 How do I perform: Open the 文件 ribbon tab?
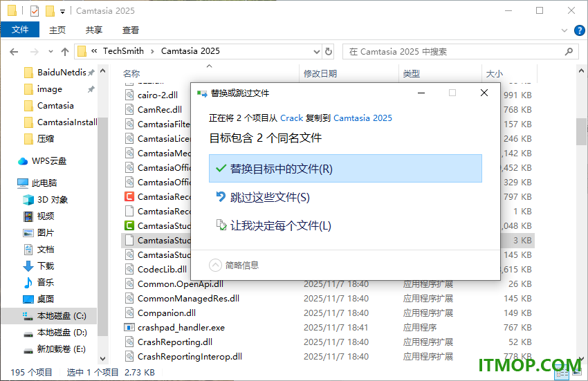click(x=20, y=30)
